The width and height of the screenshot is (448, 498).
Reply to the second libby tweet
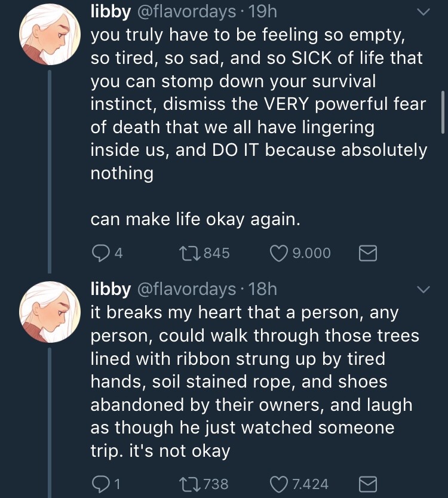point(99,483)
